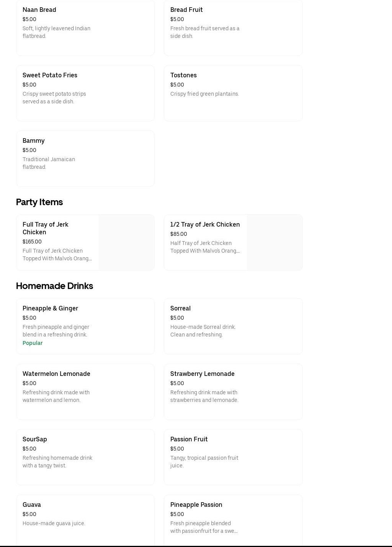Image resolution: width=392 pixels, height=547 pixels.
Task: Open Watermelon Lemonade item
Action: (x=85, y=391)
